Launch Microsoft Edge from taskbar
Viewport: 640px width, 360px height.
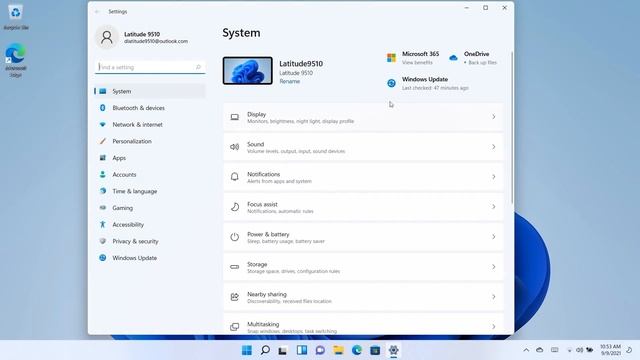coord(357,350)
